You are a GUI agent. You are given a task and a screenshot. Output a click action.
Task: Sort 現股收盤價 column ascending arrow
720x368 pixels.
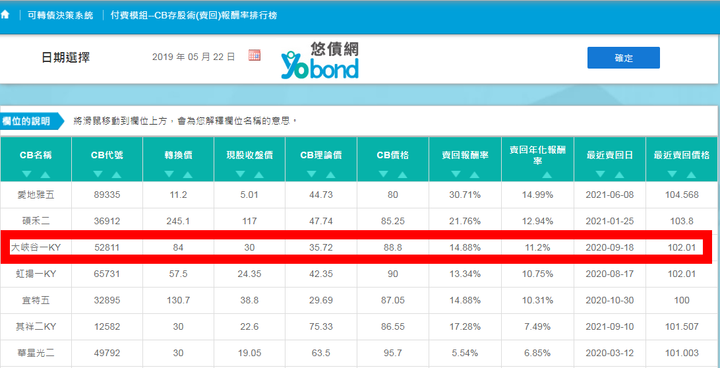[259, 175]
